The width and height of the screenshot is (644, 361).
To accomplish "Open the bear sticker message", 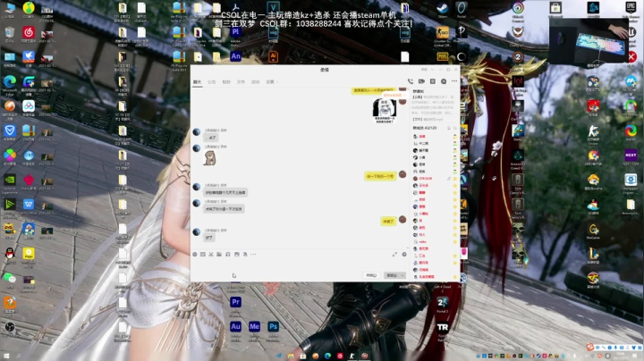I will [x=210, y=158].
